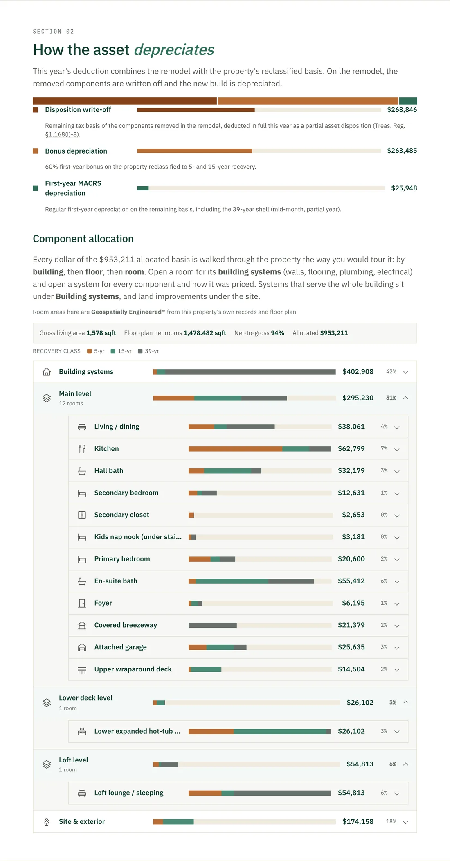Collapse the Loft level section
Screen dimensions: 450x868
pos(405,764)
